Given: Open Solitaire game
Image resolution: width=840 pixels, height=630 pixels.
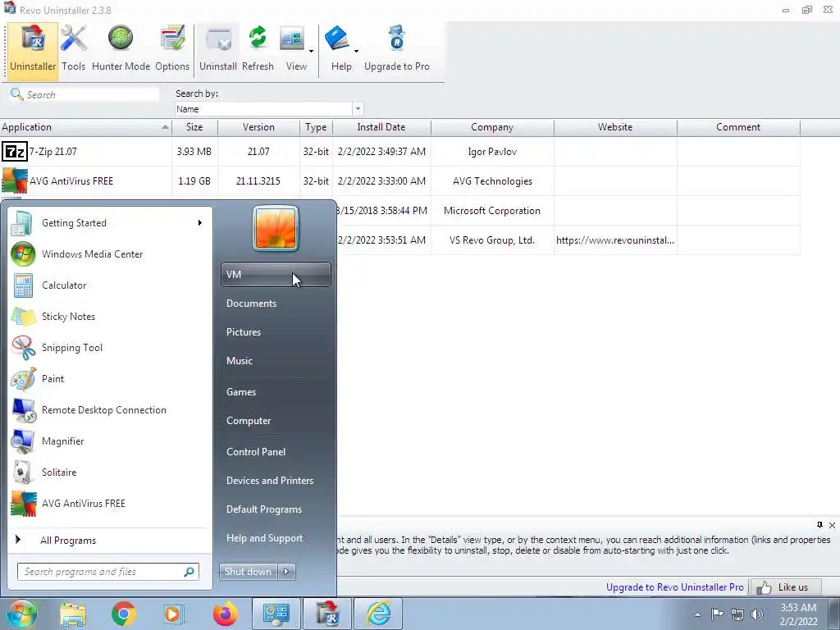Looking at the screenshot, I should [110, 472].
